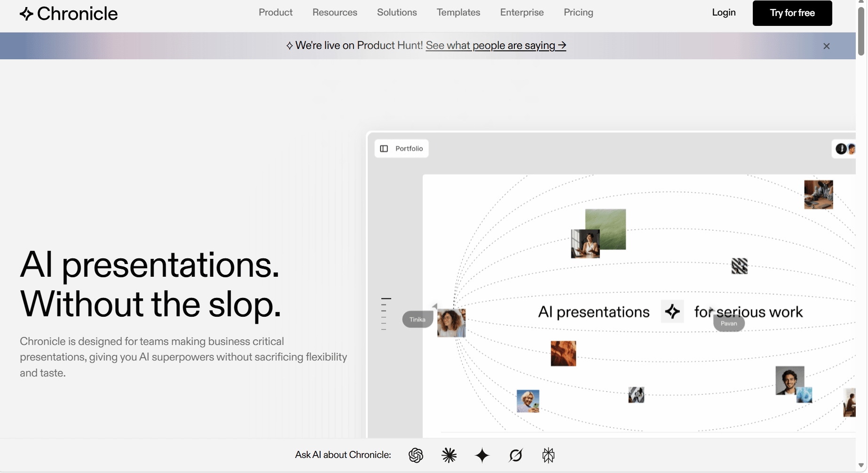
Task: Select the woman's photo thumbnail near Tinika label
Action: [x=451, y=323]
